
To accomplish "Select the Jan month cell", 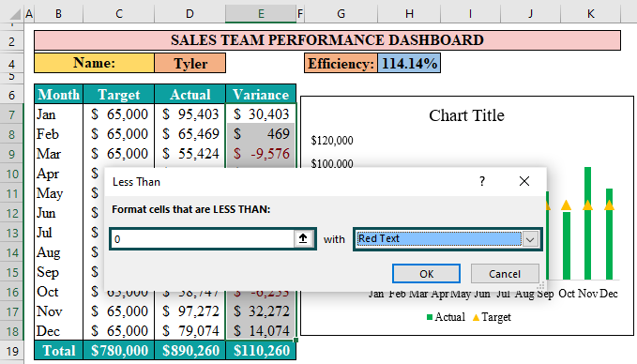I will (x=58, y=114).
